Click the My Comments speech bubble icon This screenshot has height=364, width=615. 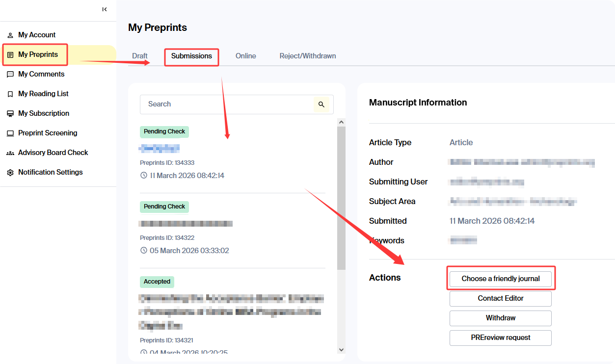click(x=10, y=75)
